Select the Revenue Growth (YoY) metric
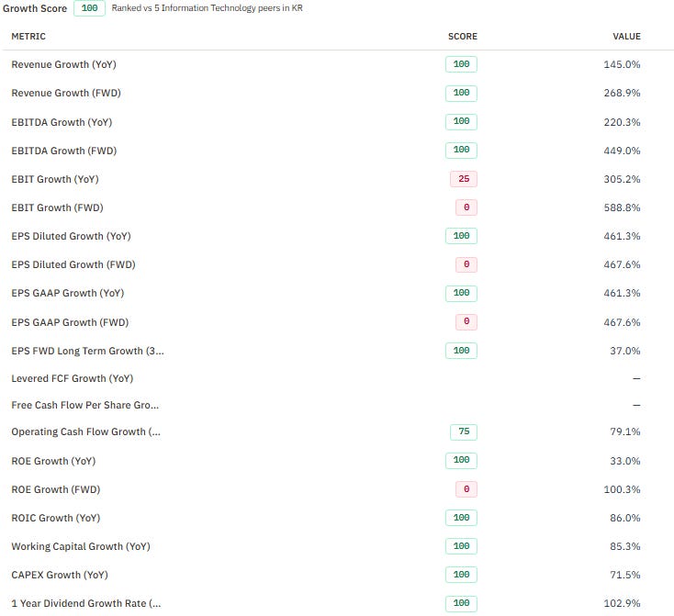Viewport: 674px width, 616px height. [63, 64]
